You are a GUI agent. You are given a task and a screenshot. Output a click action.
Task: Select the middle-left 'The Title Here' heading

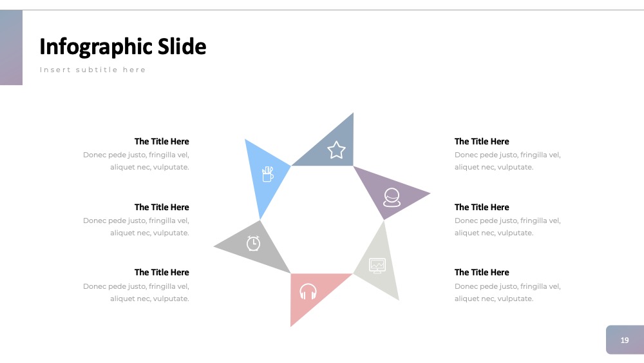[x=162, y=207]
